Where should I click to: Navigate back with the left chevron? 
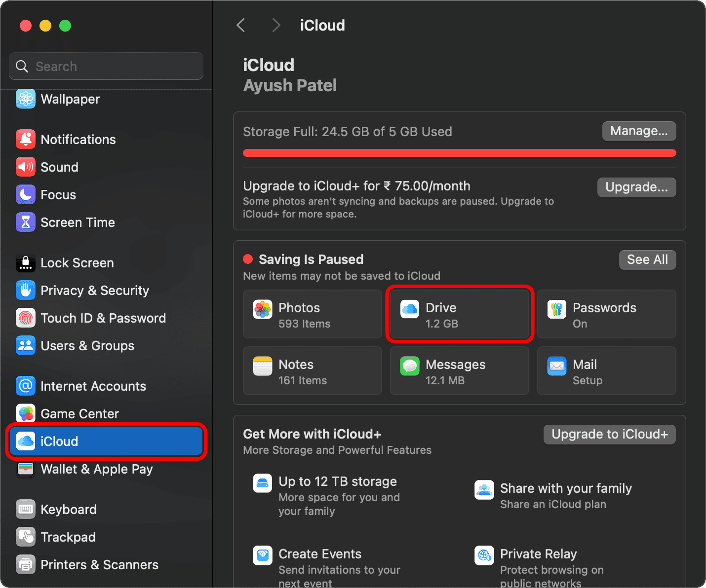(241, 25)
